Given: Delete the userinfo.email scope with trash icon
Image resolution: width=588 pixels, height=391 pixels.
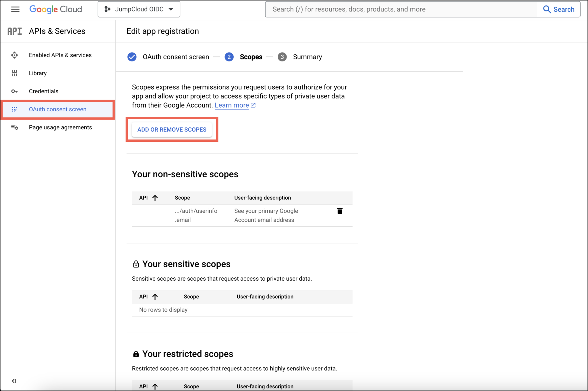Looking at the screenshot, I should click(340, 211).
